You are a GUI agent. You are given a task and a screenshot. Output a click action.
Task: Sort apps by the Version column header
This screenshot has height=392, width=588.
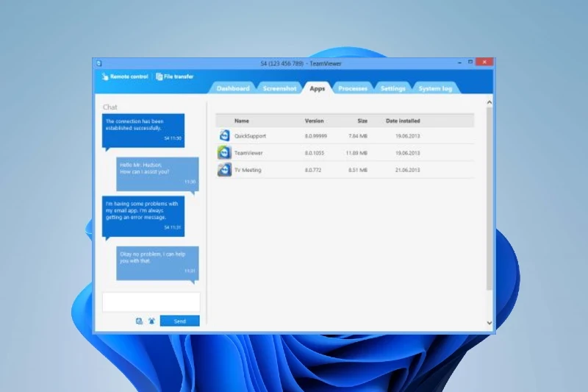click(x=314, y=121)
